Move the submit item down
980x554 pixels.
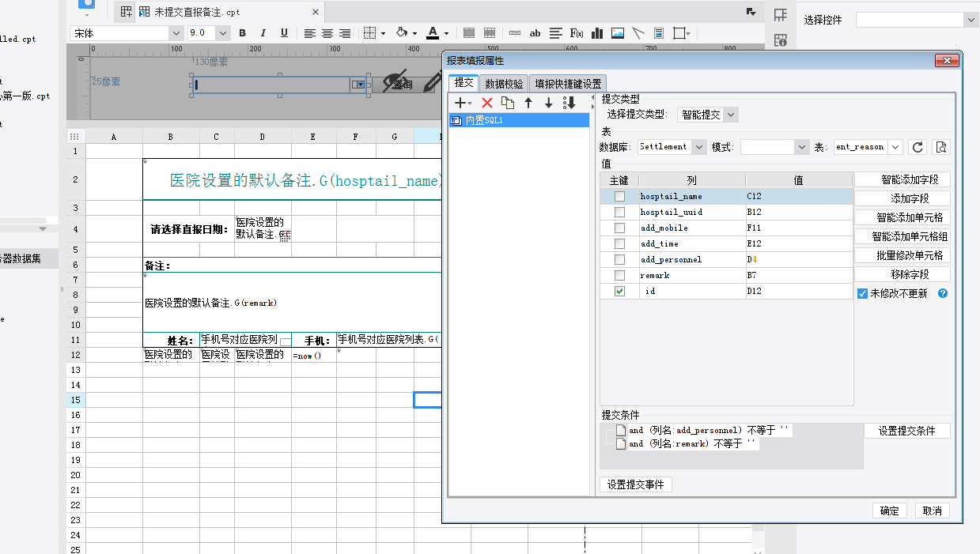(x=549, y=103)
